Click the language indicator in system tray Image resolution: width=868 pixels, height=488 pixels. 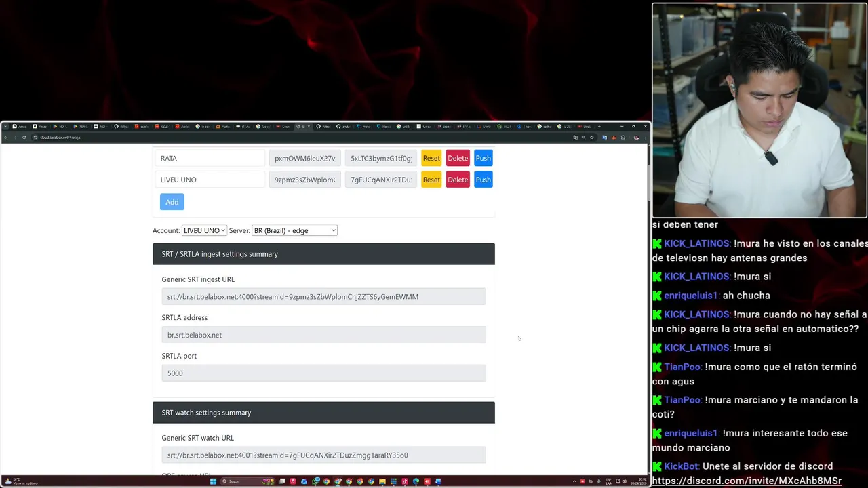pos(609,481)
